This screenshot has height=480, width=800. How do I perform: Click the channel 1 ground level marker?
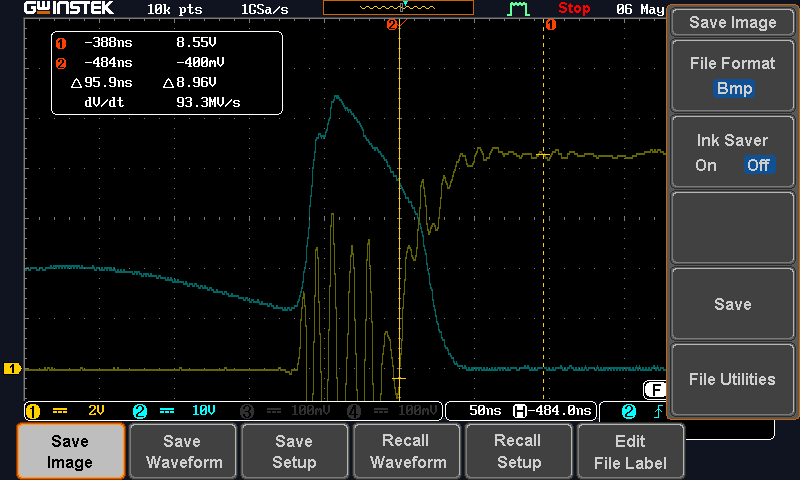click(12, 368)
